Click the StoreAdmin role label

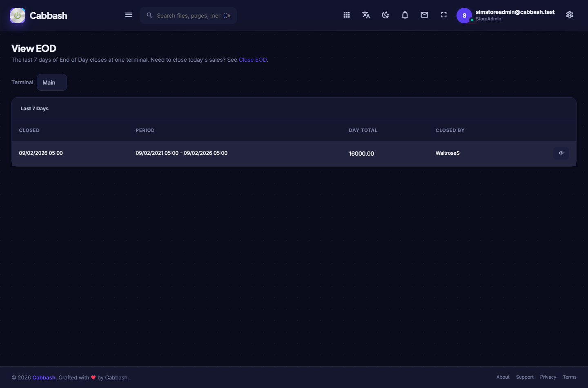point(488,19)
